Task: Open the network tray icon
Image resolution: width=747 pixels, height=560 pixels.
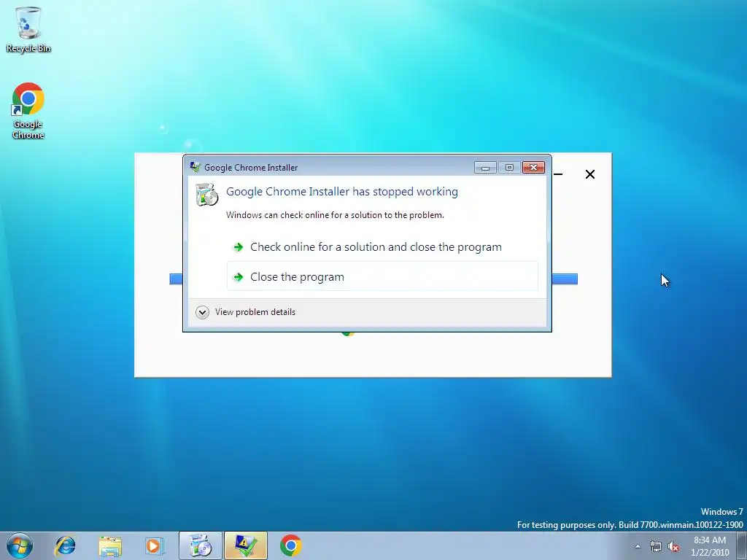Action: [656, 546]
